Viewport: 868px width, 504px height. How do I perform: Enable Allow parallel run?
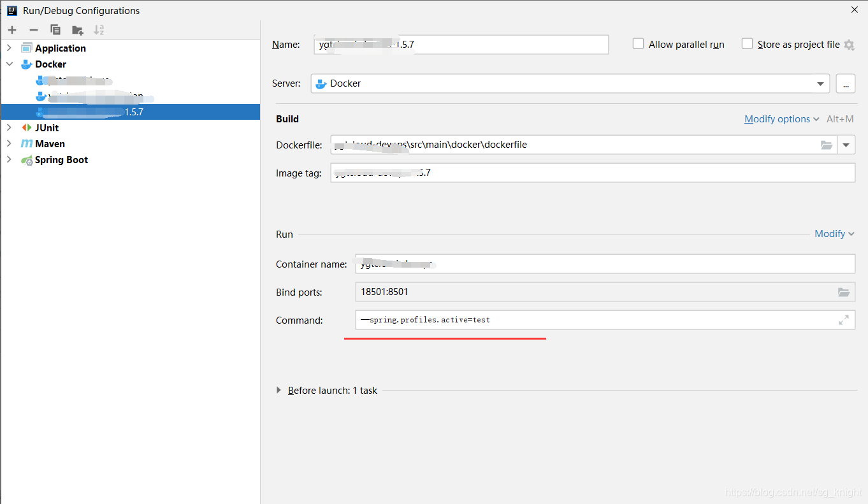(638, 43)
